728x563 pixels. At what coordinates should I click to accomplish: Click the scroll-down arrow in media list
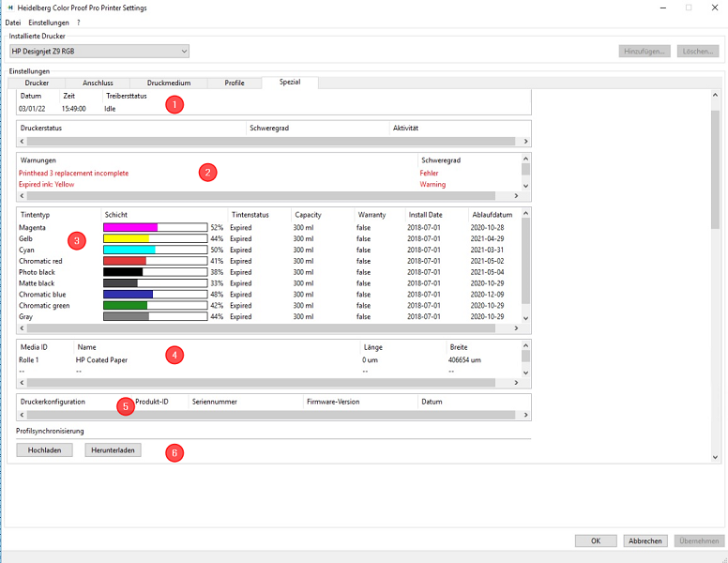pos(525,373)
